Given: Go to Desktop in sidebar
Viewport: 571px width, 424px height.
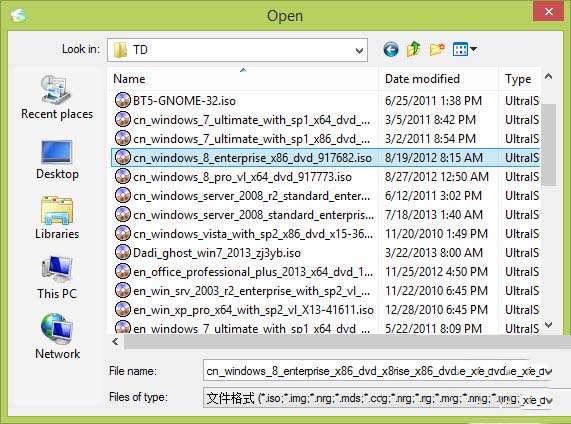Looking at the screenshot, I should pos(57,160).
